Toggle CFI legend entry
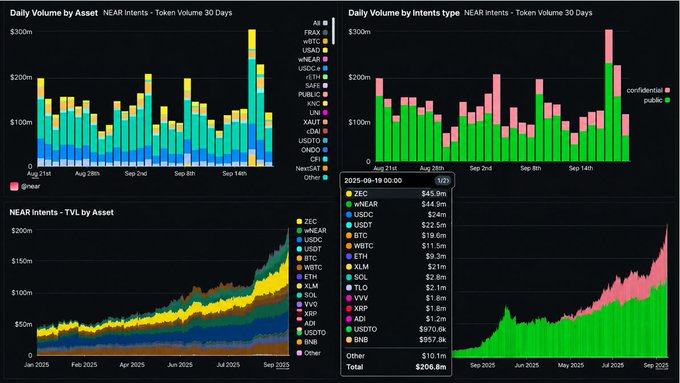680x383 pixels. point(319,159)
